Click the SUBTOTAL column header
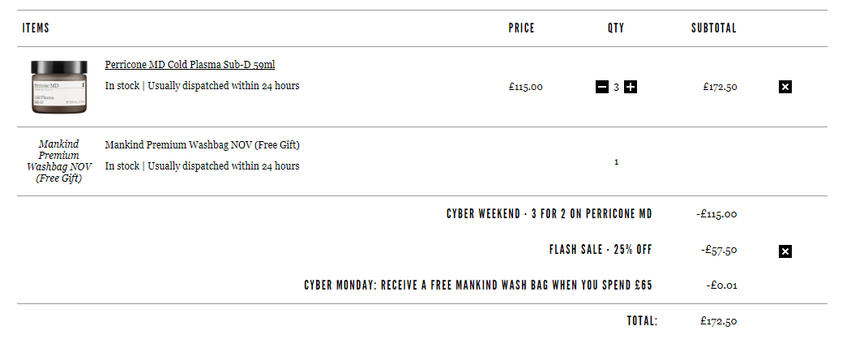This screenshot has height=352, width=868. 713,28
